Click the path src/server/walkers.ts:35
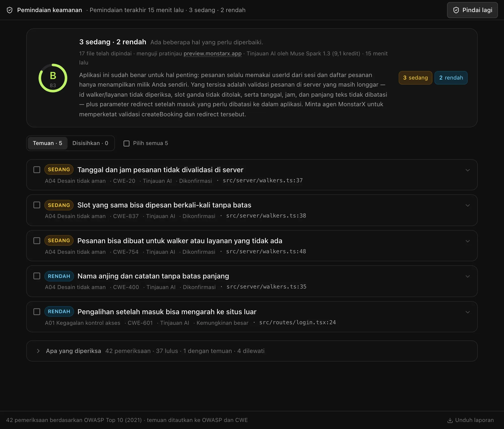The image size is (504, 429). (266, 287)
